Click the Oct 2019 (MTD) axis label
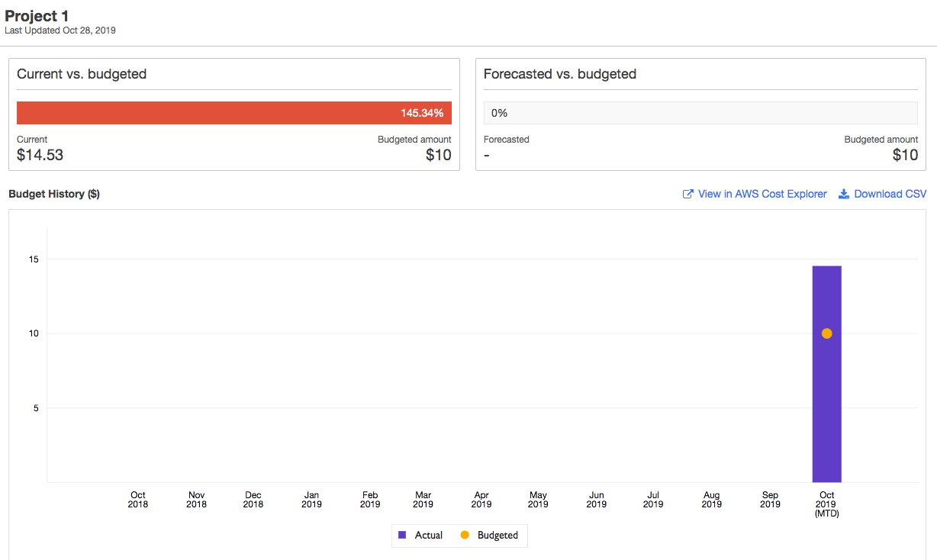The height and width of the screenshot is (560, 937). pyautogui.click(x=826, y=504)
